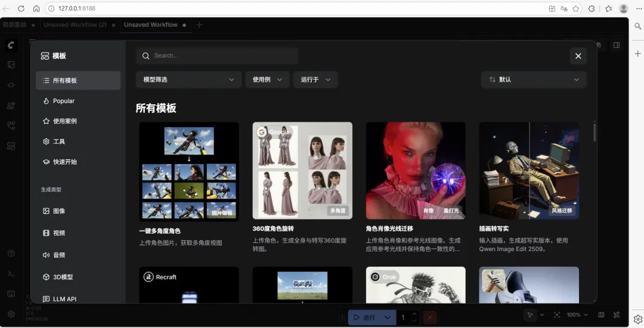
Task: Add a new workflow tab
Action: (x=199, y=25)
